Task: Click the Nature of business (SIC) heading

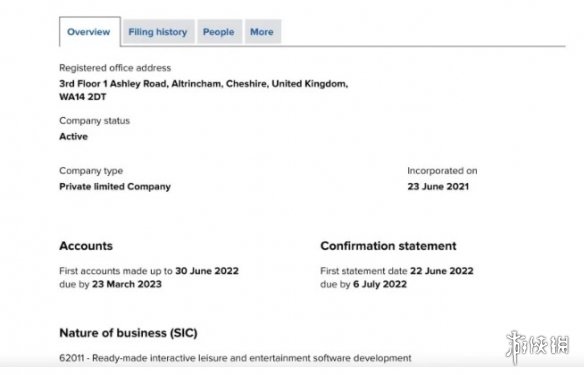Action: point(128,333)
